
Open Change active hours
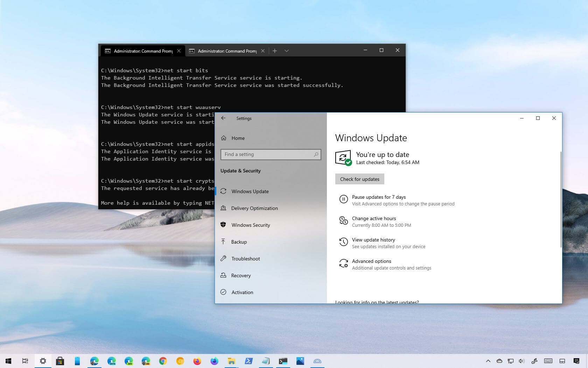pyautogui.click(x=374, y=218)
